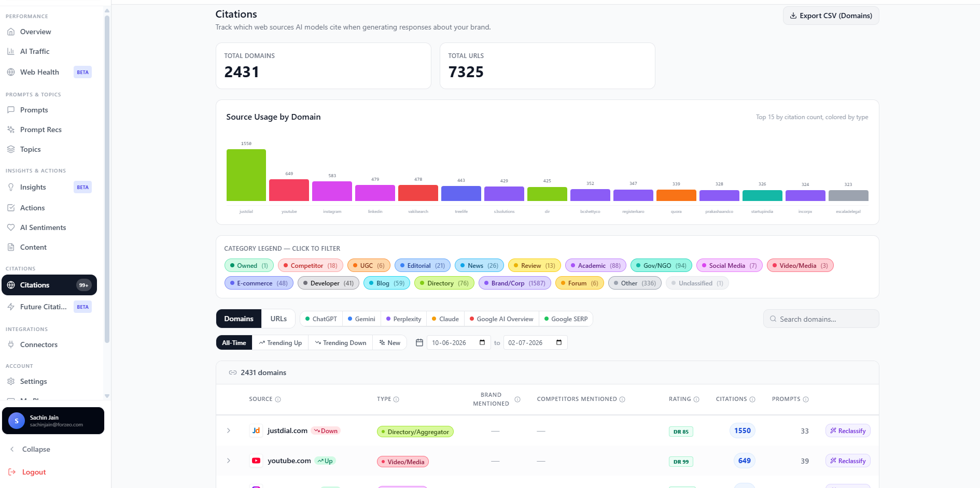Click the youtube.com favicon in table
The width and height of the screenshot is (980, 488).
[x=256, y=461]
